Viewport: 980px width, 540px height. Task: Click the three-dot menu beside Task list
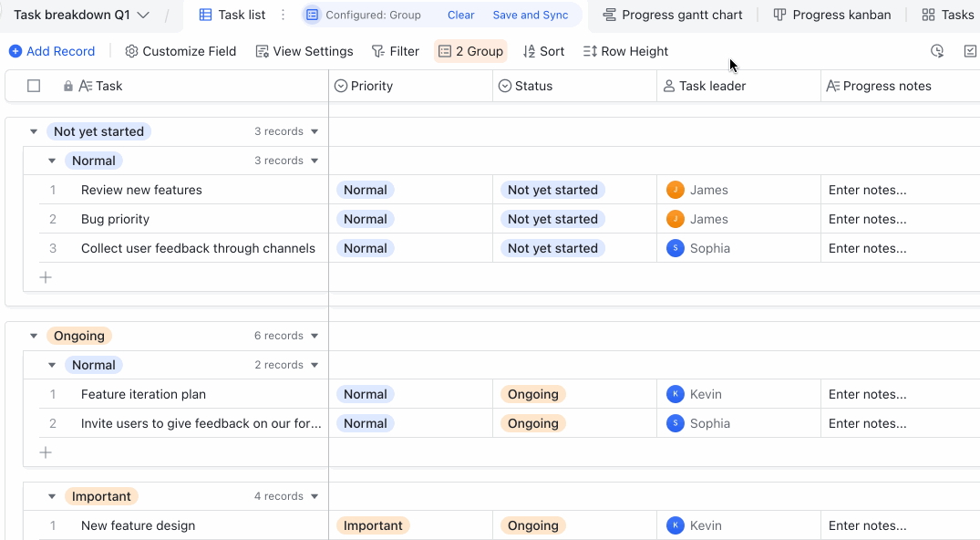[284, 15]
